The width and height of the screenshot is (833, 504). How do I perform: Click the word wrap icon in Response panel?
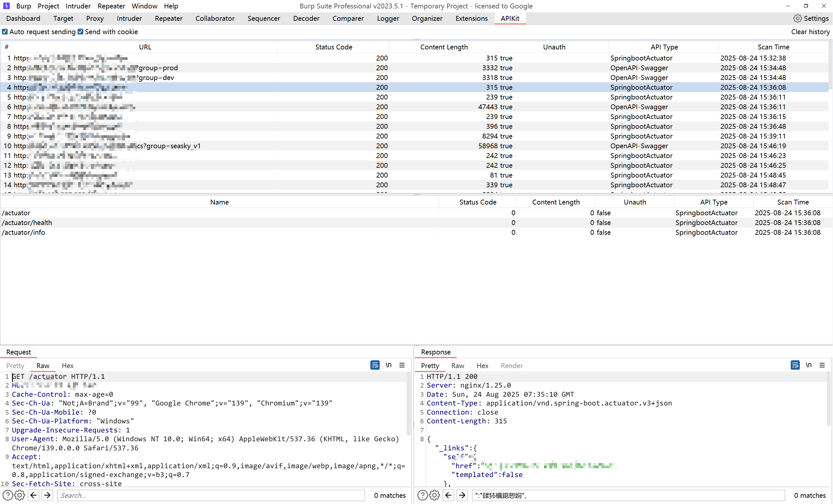click(x=795, y=365)
